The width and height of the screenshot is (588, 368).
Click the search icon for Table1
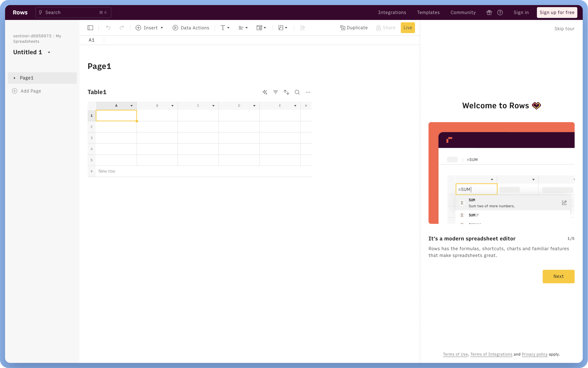tap(297, 92)
